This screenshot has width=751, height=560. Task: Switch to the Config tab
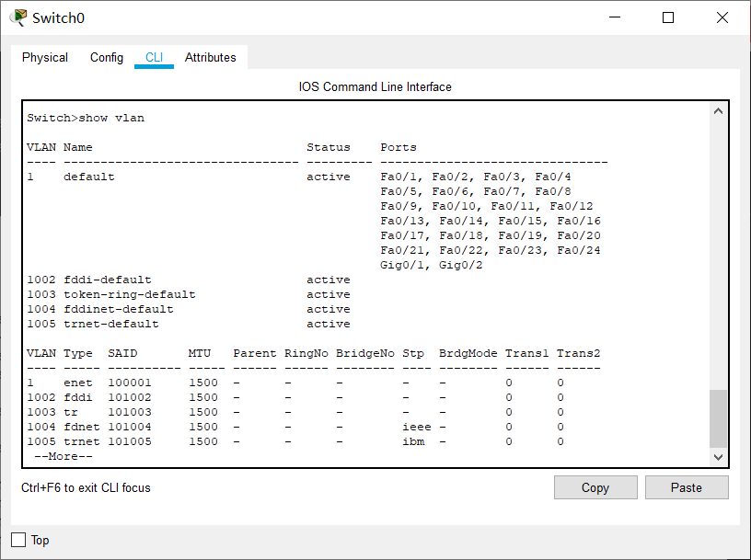point(107,57)
